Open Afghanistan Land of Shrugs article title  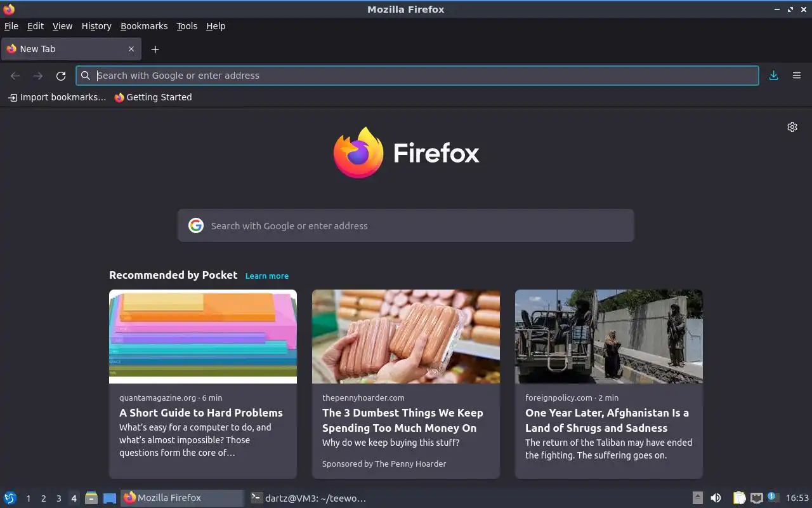[x=607, y=420]
